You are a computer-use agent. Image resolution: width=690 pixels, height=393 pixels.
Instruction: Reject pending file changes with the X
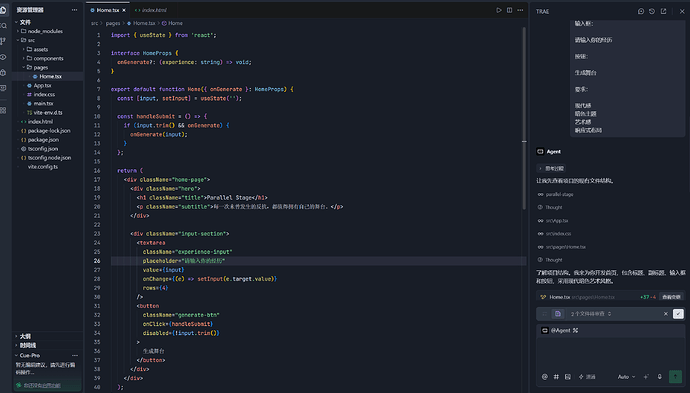click(x=665, y=314)
